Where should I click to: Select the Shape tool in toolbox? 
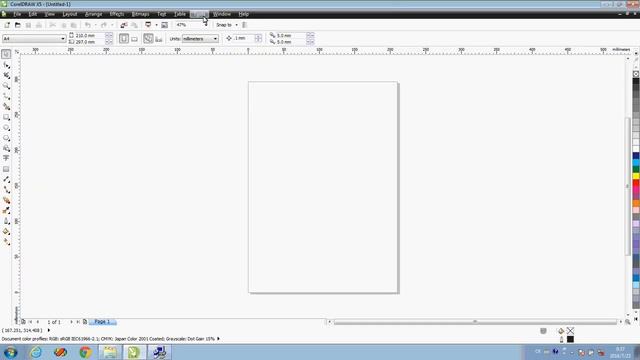[6, 65]
